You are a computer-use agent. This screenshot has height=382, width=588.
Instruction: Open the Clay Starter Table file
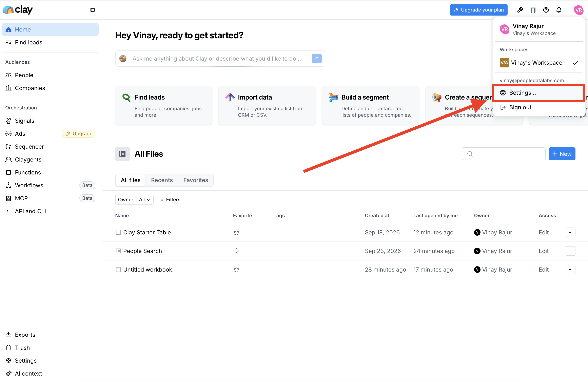click(147, 232)
